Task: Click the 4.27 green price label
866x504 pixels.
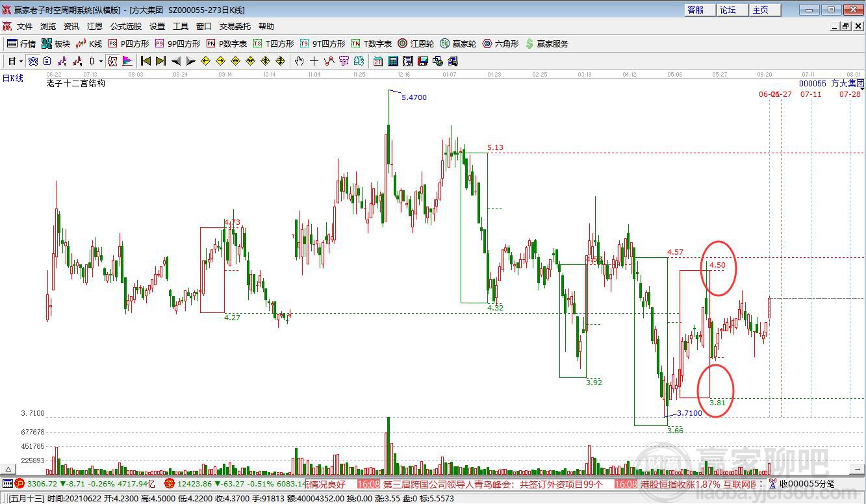Action: [x=232, y=318]
